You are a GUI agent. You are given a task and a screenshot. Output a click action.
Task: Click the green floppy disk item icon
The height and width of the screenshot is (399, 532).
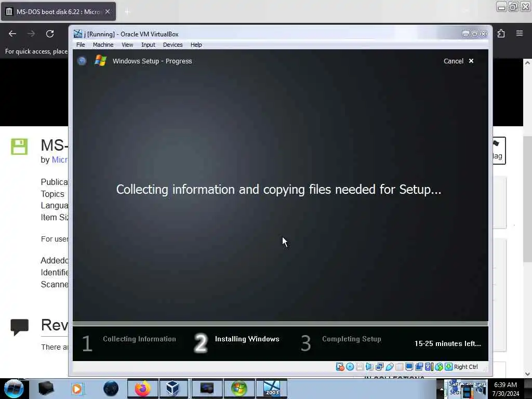point(19,147)
